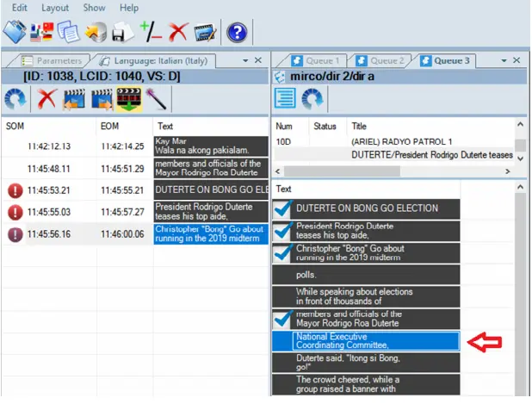Click the plus/minus toolbar icon

(x=151, y=33)
